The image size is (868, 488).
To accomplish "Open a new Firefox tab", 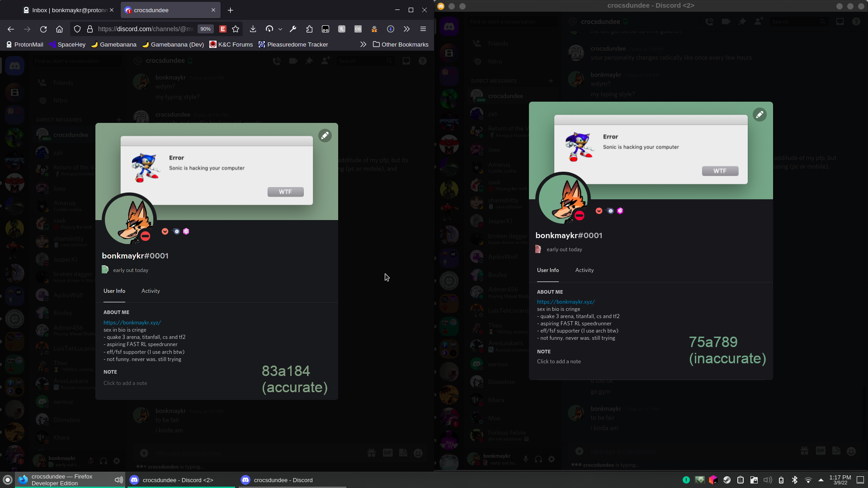I will pyautogui.click(x=230, y=10).
